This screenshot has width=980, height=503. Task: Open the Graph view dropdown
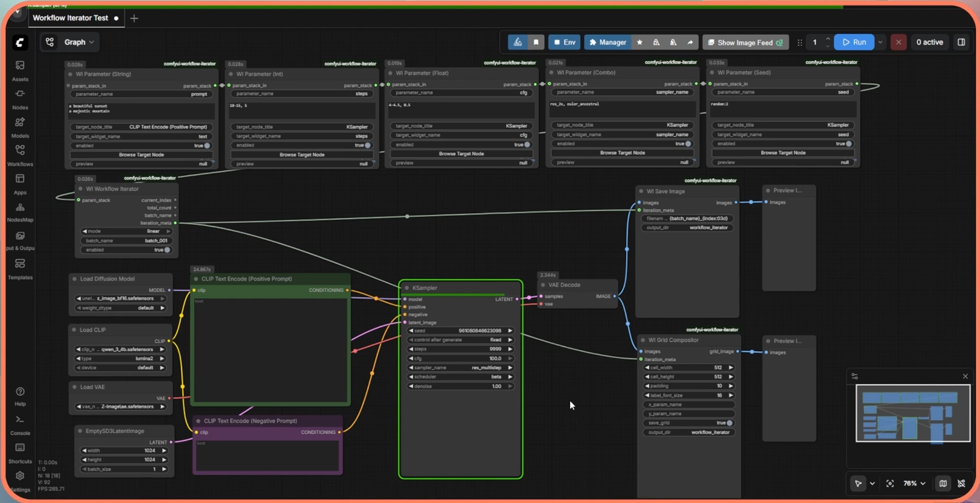(70, 42)
